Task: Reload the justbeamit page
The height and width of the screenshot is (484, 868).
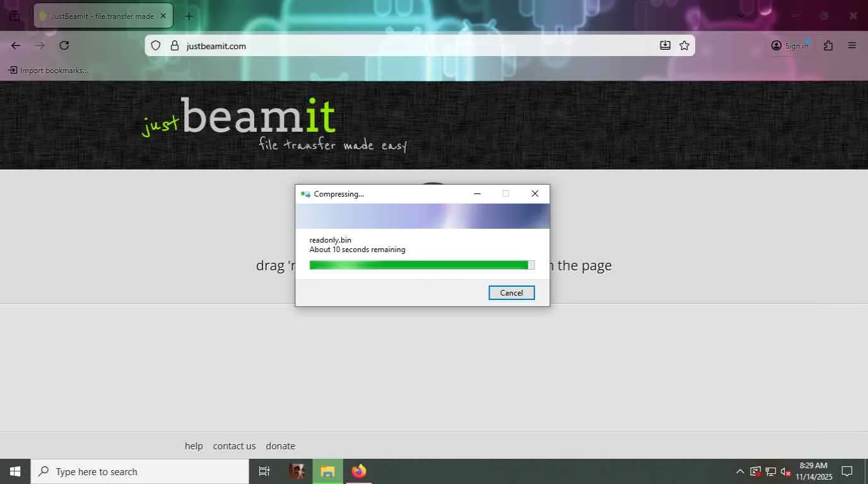Action: (64, 45)
